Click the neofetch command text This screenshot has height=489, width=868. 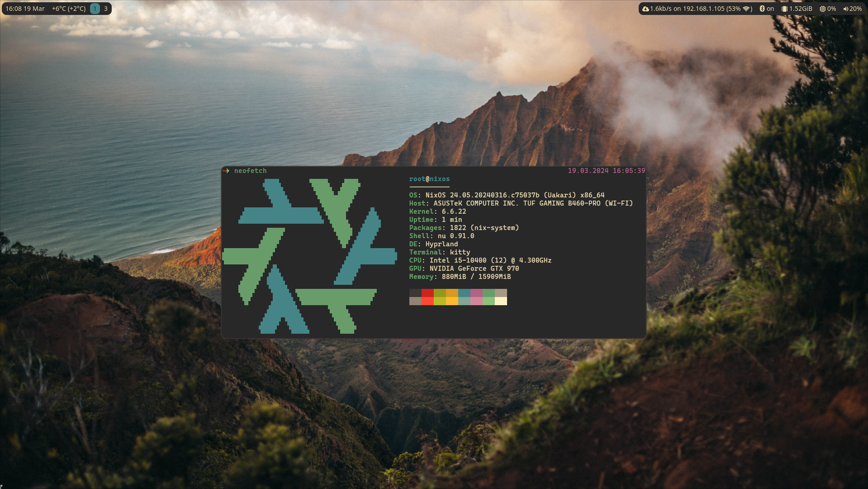coord(250,171)
